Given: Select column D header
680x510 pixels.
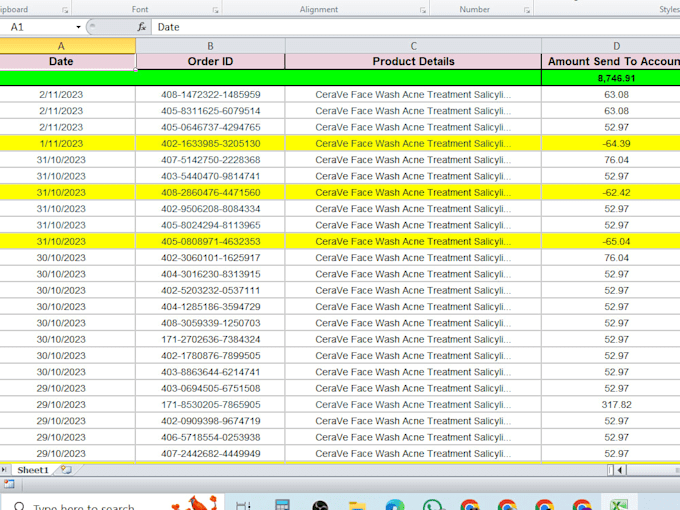Looking at the screenshot, I should (611, 46).
